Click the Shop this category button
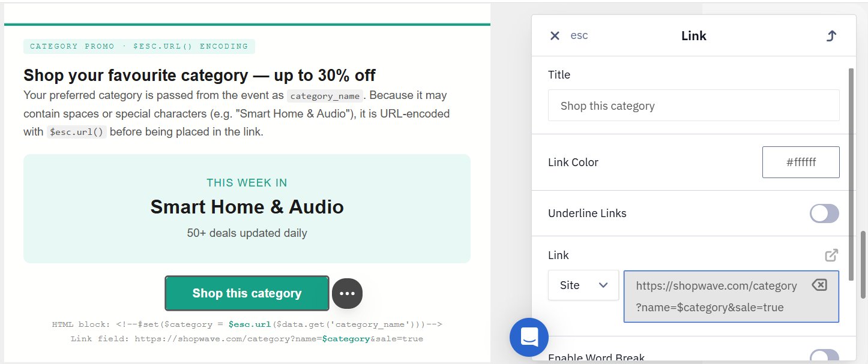Viewport: 868px width, 364px height. 247,293
